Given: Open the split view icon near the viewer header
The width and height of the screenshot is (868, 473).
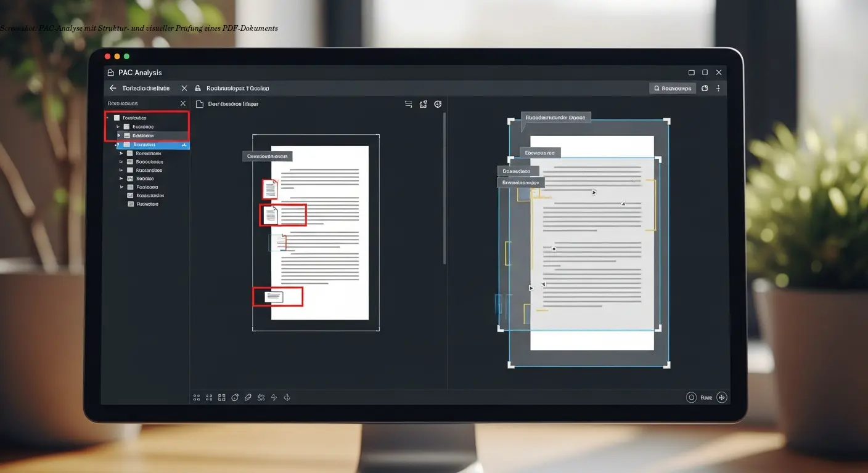Looking at the screenshot, I should pos(423,104).
